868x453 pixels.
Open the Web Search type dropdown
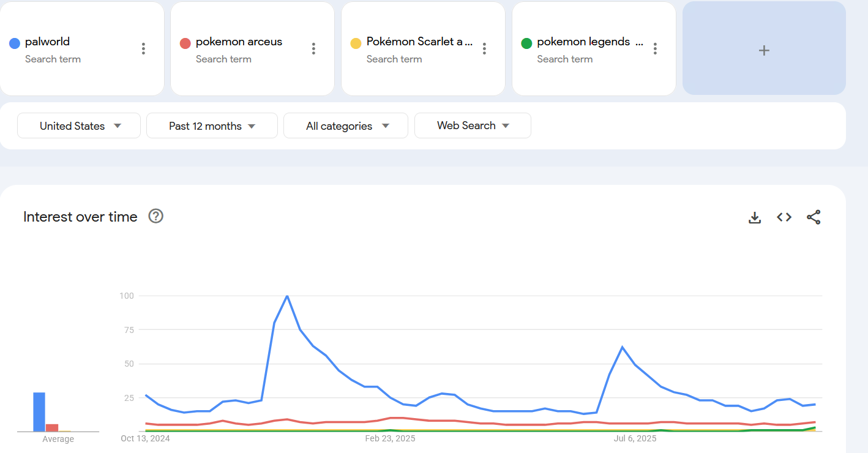click(x=473, y=125)
